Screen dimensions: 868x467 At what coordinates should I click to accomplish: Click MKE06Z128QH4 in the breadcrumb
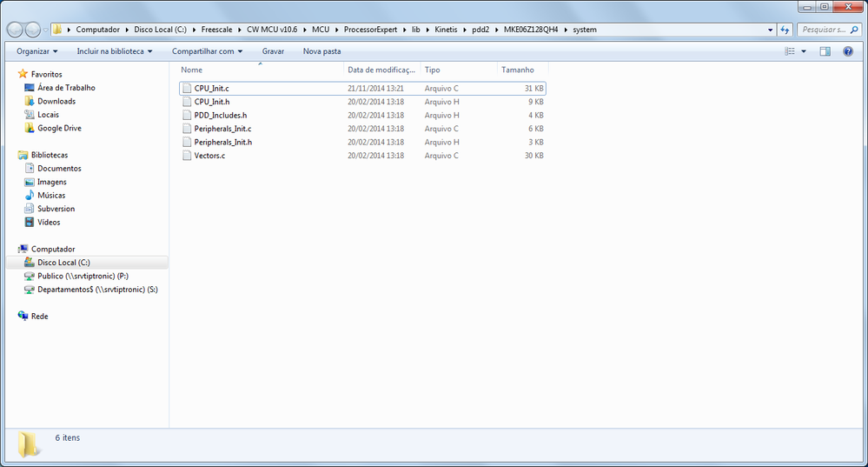coord(531,30)
